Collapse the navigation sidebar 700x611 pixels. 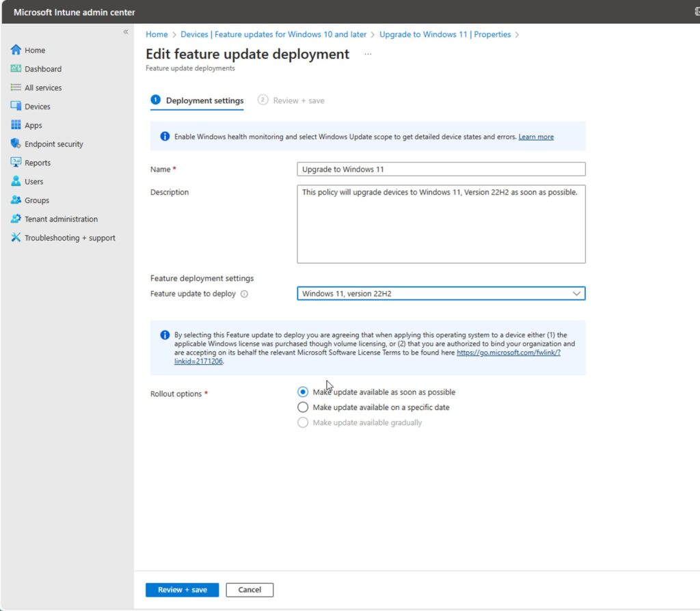(125, 31)
